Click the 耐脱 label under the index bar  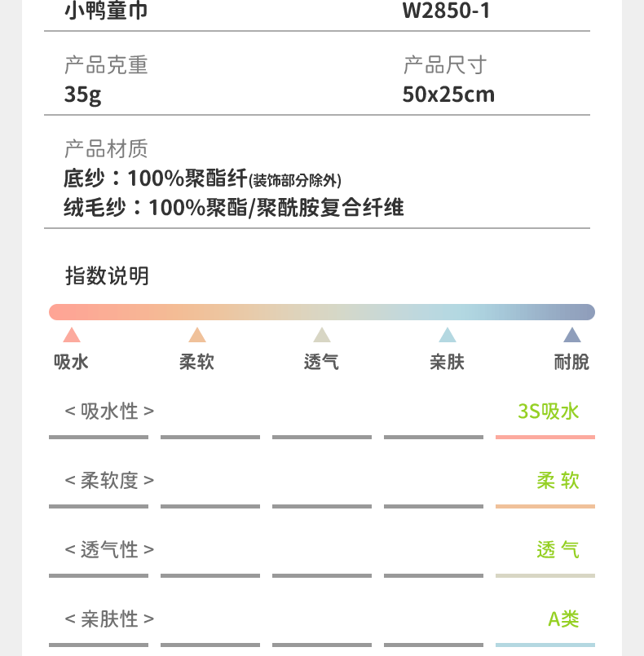click(x=571, y=362)
